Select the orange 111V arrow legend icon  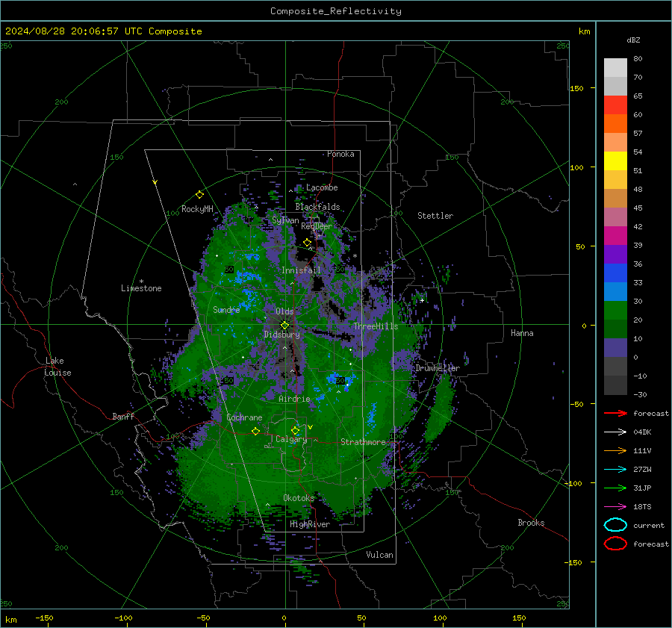click(x=615, y=450)
